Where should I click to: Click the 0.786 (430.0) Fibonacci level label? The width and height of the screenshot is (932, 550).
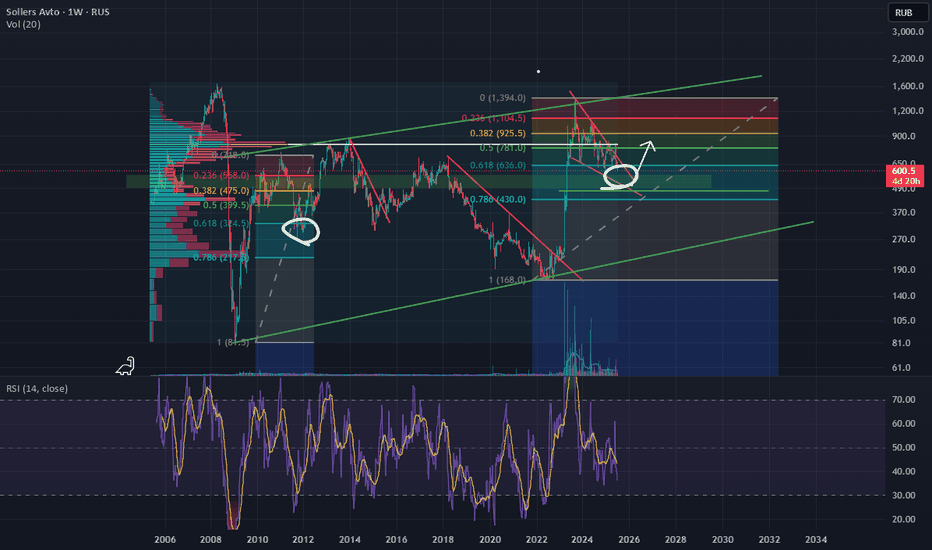point(498,199)
